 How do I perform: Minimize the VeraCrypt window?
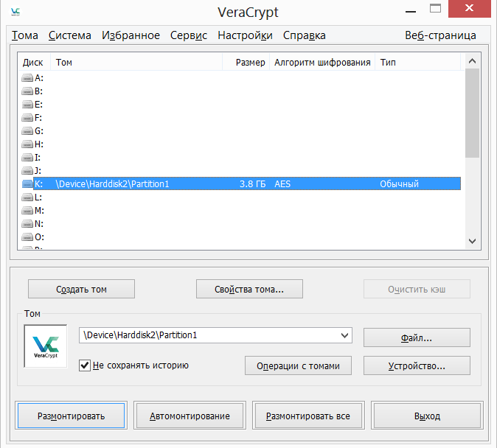(411, 11)
